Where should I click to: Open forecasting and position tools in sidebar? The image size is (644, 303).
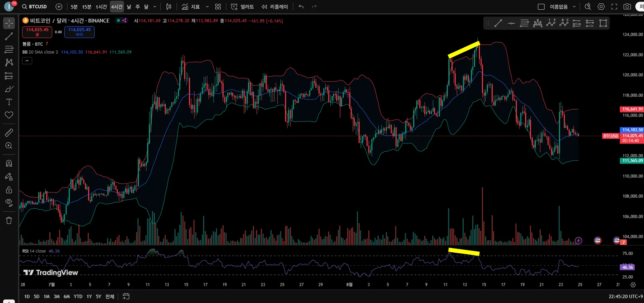9,76
